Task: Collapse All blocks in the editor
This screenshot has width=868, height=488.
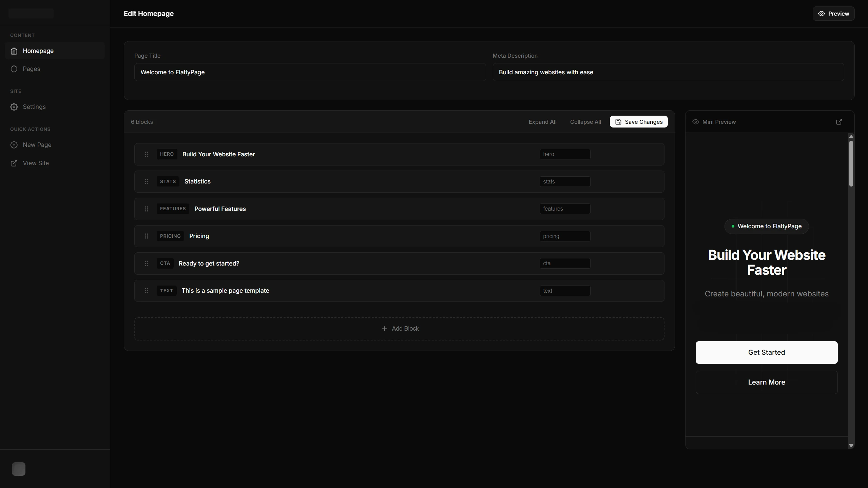Action: pos(585,122)
